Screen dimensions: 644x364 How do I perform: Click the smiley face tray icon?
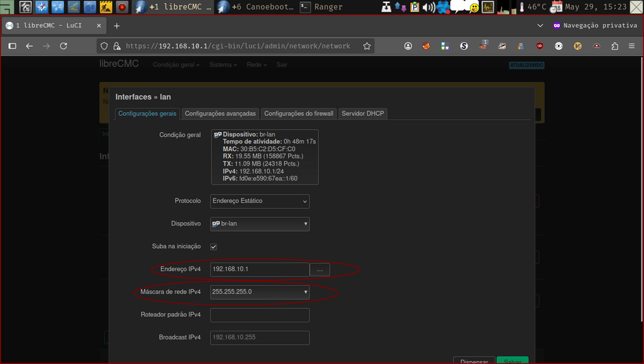474,8
